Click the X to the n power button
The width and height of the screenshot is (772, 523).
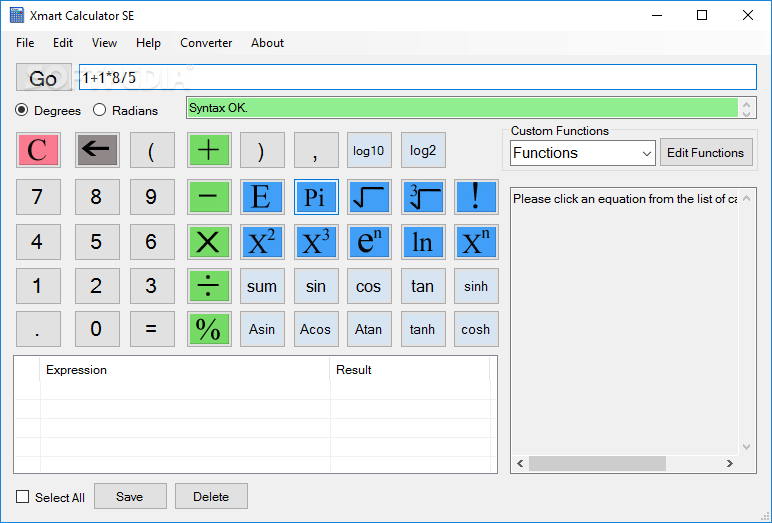476,242
